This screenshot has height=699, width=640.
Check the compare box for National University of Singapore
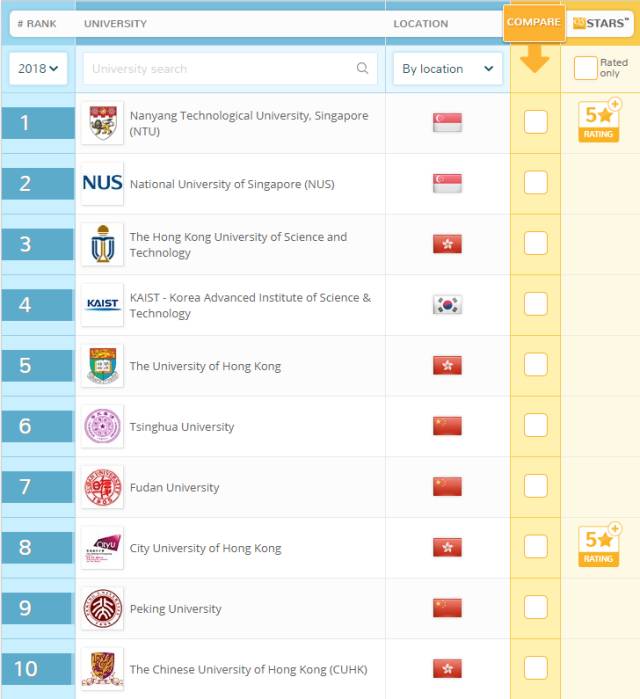536,182
